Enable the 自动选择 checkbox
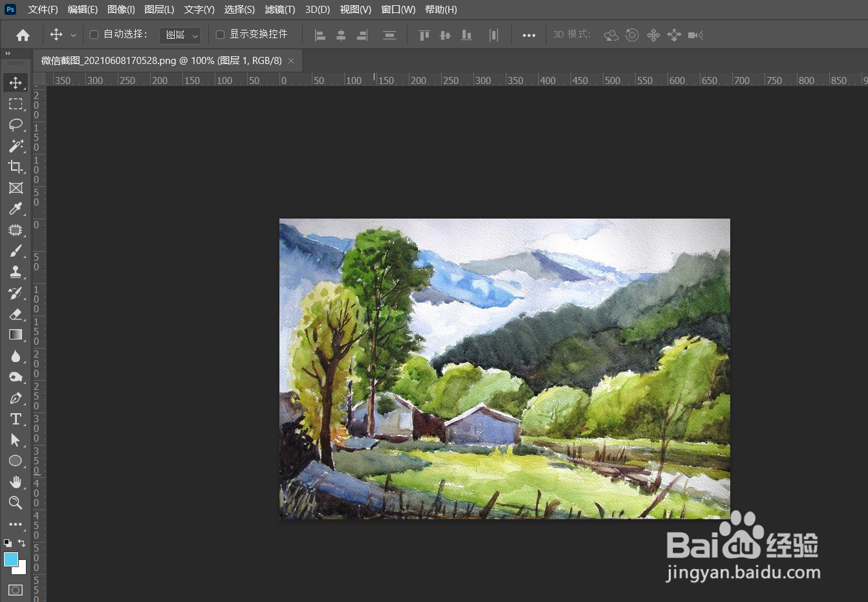 pyautogui.click(x=94, y=34)
